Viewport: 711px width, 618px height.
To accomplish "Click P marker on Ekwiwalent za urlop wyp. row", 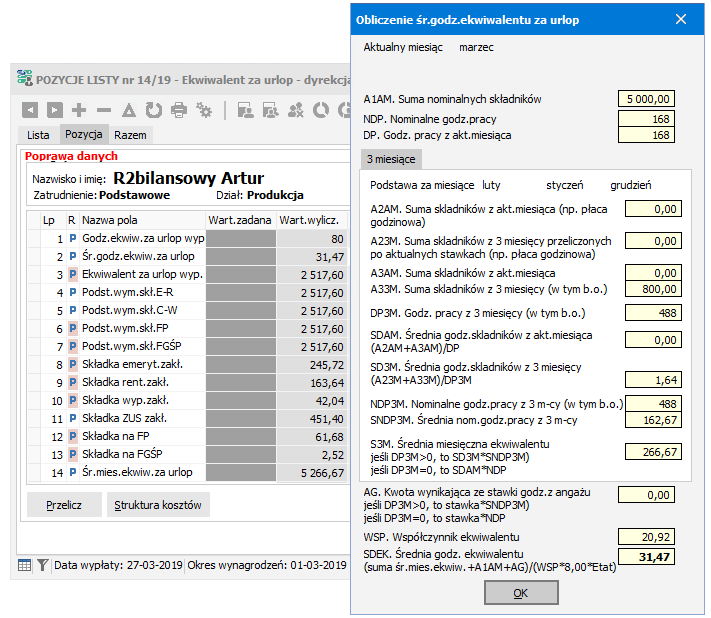I will [73, 274].
